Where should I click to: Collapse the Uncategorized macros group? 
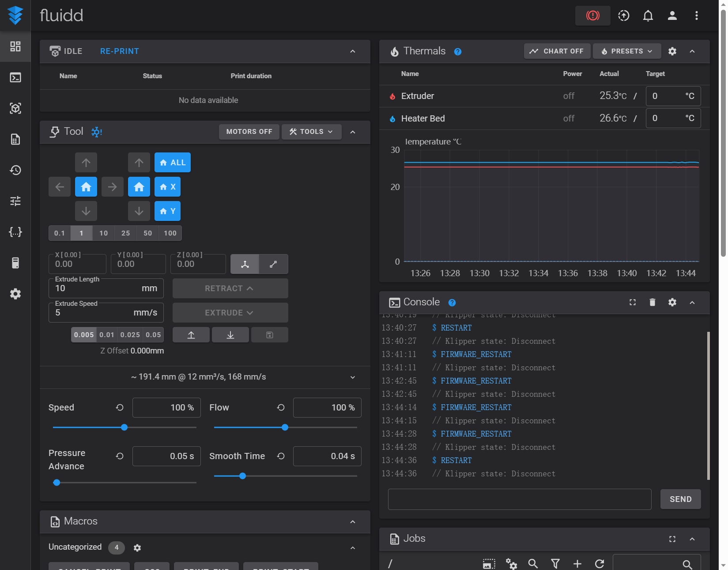[352, 548]
